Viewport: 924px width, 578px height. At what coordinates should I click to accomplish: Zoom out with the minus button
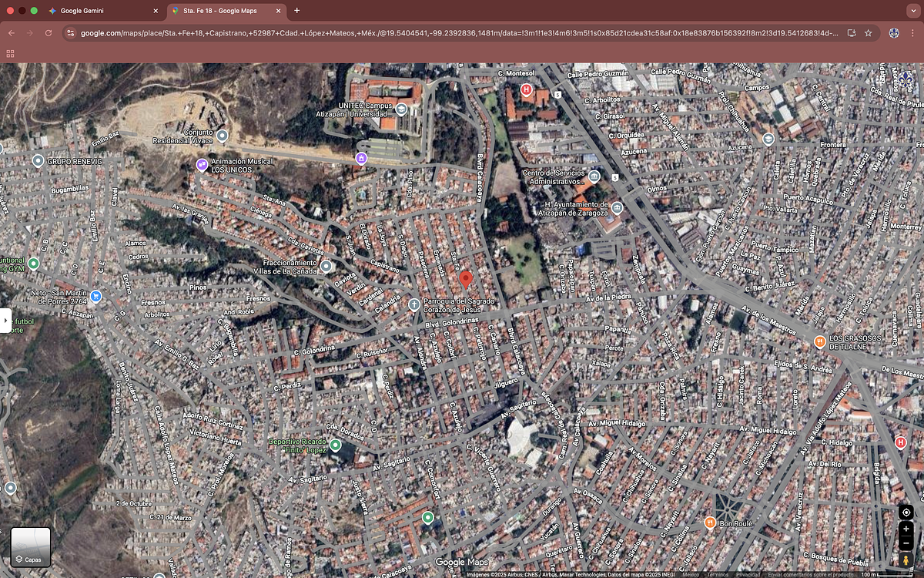point(906,545)
